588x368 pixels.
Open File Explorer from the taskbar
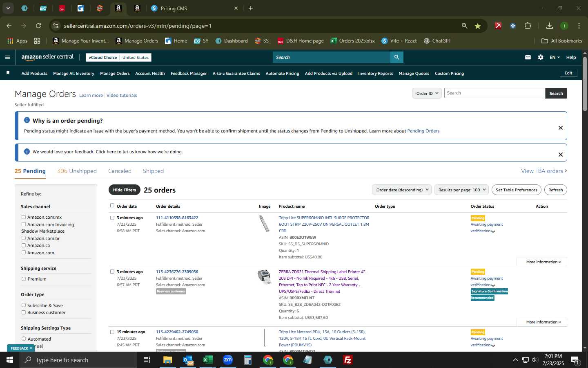[167, 360]
